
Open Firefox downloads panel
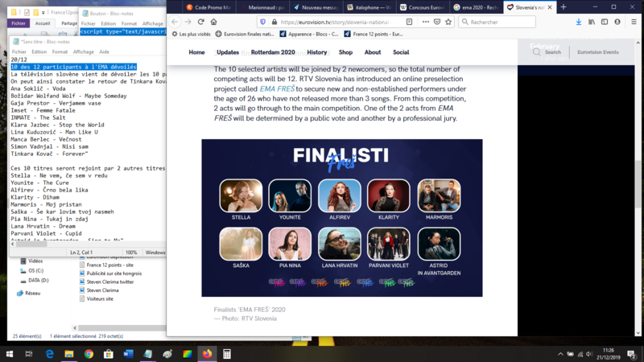578,22
